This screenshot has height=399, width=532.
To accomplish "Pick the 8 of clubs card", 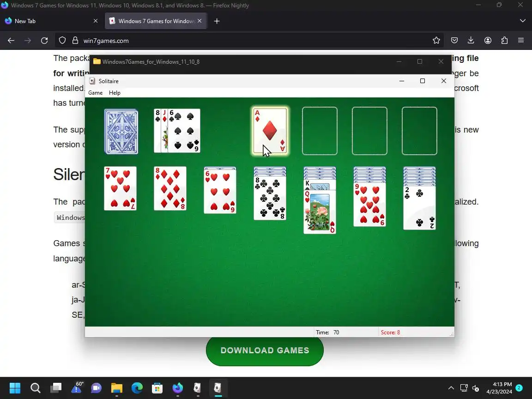I will tap(270, 198).
